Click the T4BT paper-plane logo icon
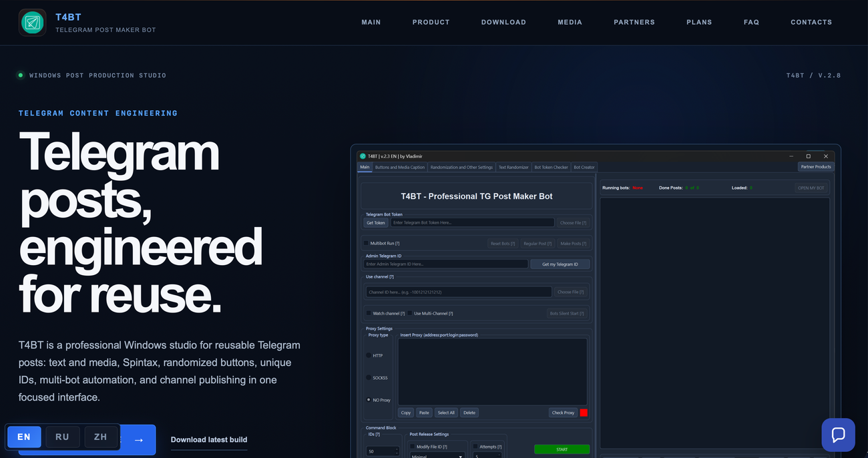Image resolution: width=868 pixels, height=458 pixels. (x=32, y=23)
